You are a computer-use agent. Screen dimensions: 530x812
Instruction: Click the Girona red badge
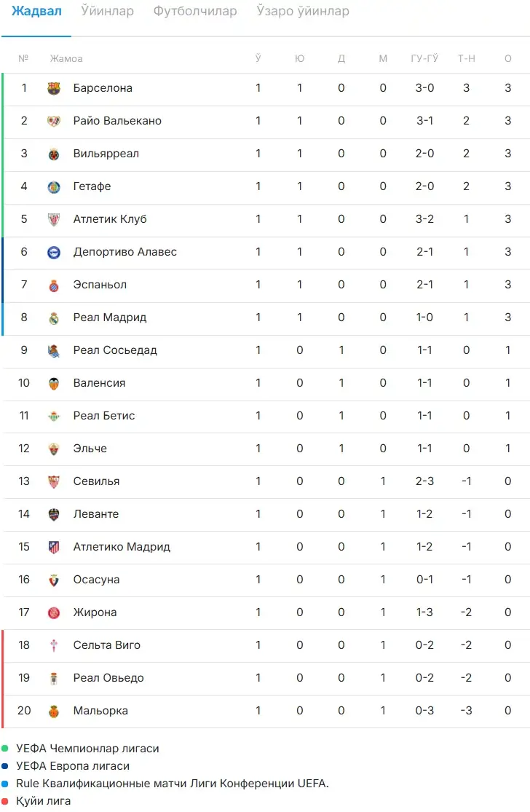[54, 612]
